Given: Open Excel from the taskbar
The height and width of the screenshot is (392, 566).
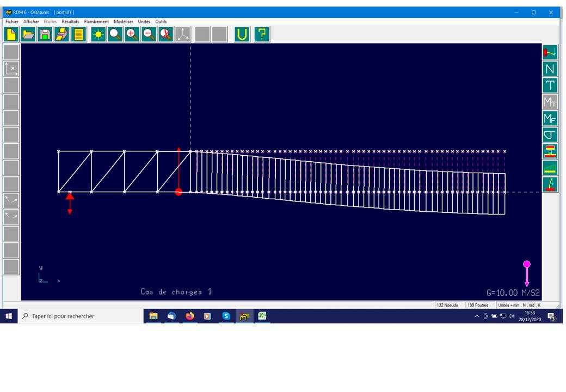Looking at the screenshot, I should tap(262, 316).
